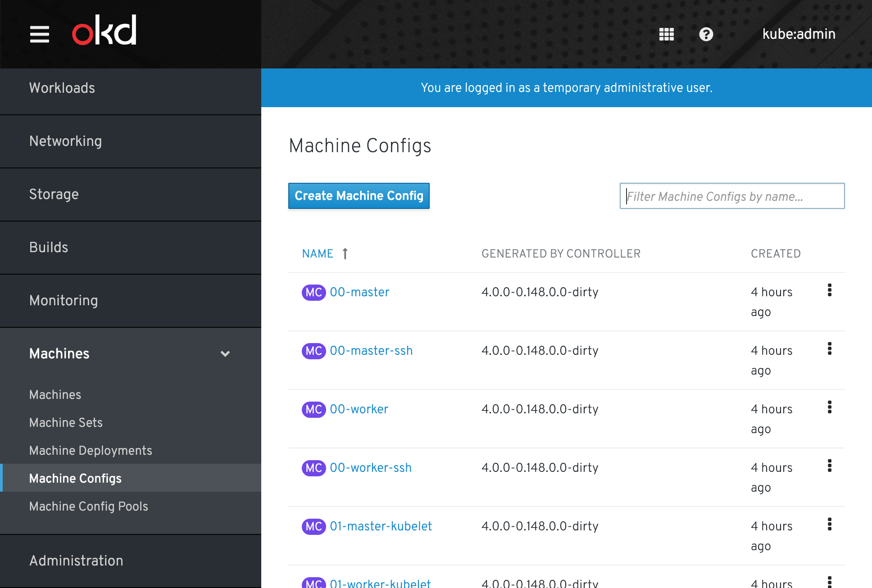Expand the Workloads navigation section
This screenshot has width=872, height=588.
tap(62, 88)
